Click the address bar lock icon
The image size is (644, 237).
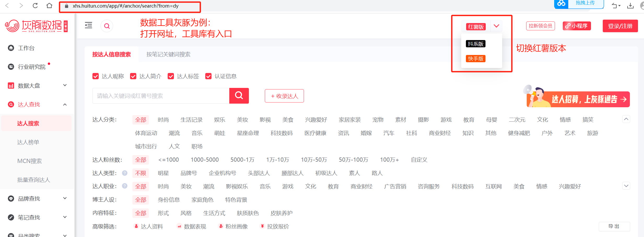tap(67, 6)
